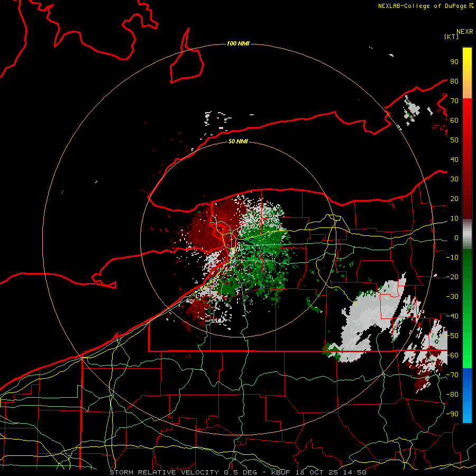Click the Storm Relative Velocity caption at the bottom
This screenshot has width=476, height=476.
[238, 472]
